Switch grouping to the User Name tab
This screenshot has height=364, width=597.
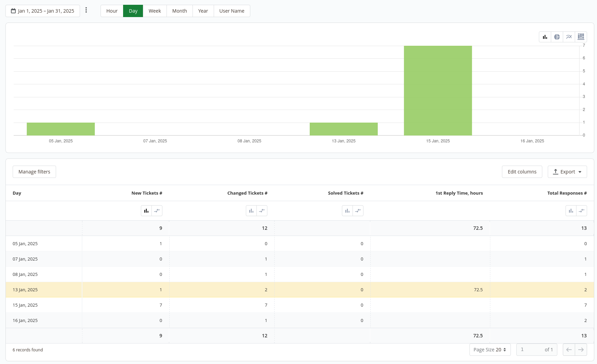(231, 11)
